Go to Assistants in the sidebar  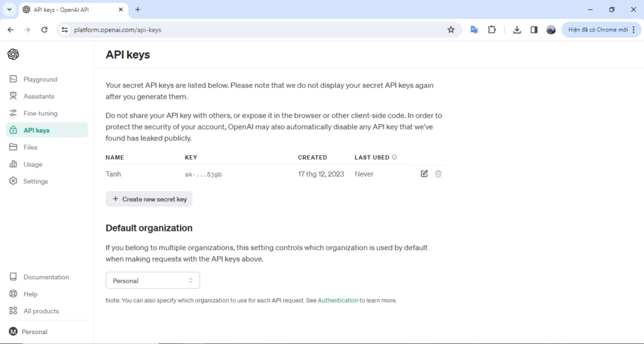tap(38, 96)
